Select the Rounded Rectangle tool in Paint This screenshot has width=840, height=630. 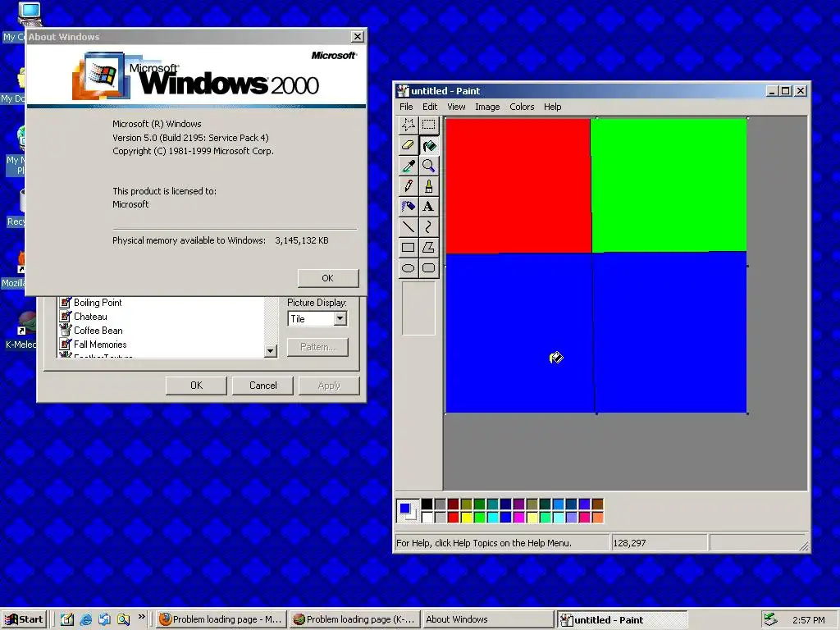428,267
